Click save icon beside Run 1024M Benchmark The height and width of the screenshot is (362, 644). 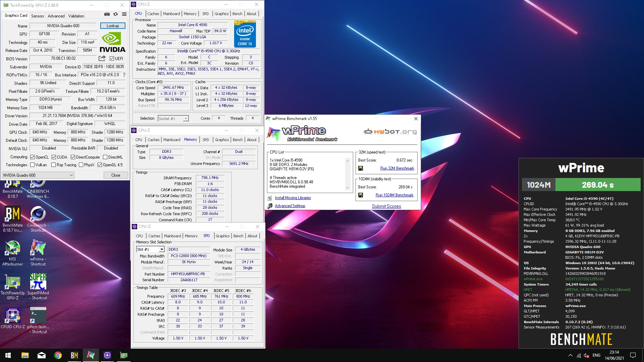[x=361, y=195]
